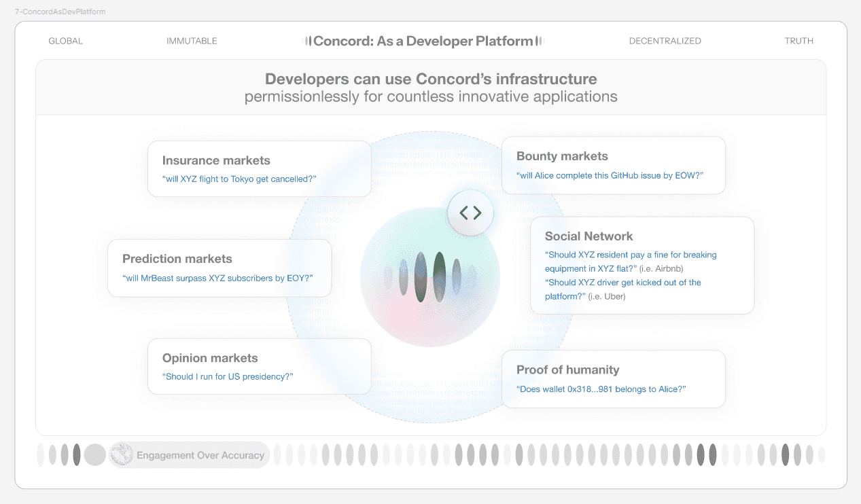Open the Prediction markets card
This screenshot has width=861, height=504.
(x=219, y=268)
